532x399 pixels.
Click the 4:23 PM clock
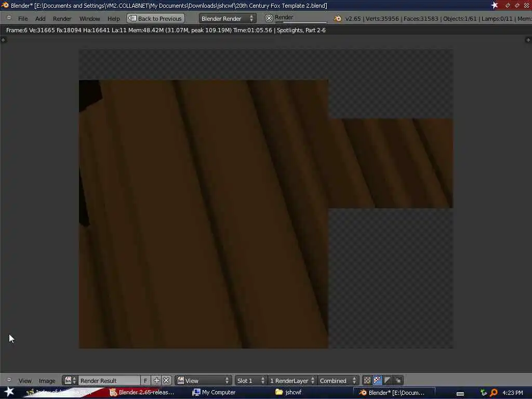click(512, 393)
